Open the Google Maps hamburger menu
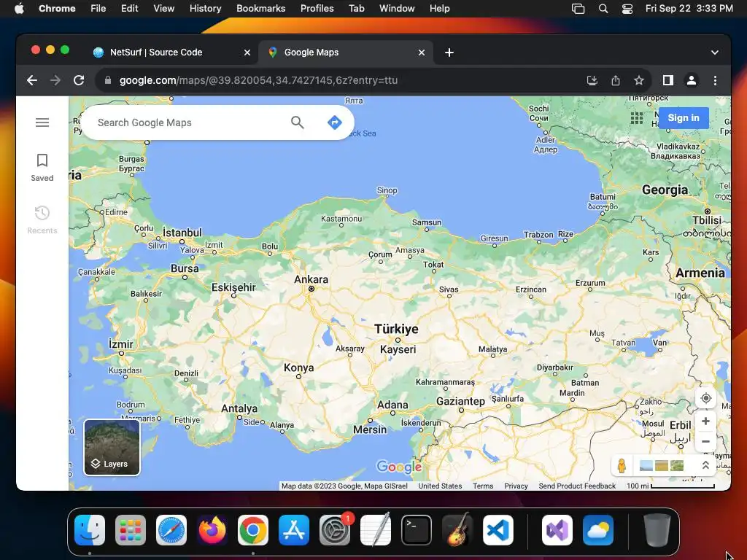Viewport: 747px width, 560px height. [42, 122]
